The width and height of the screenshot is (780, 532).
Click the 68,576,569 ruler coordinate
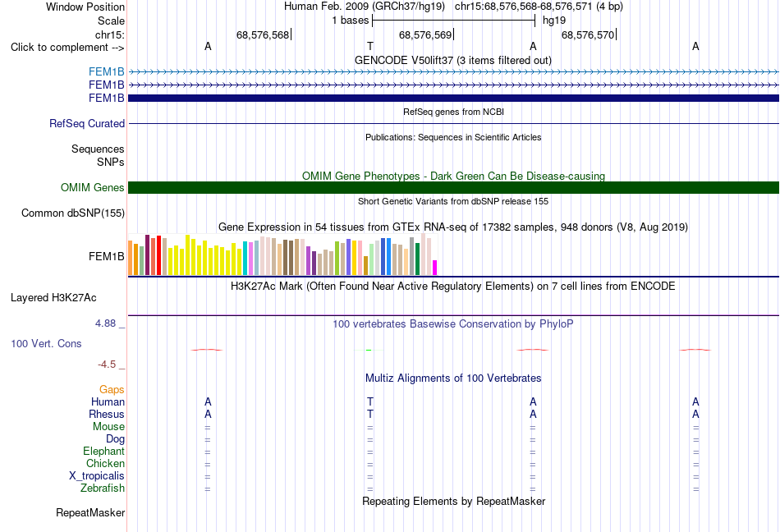click(x=425, y=34)
